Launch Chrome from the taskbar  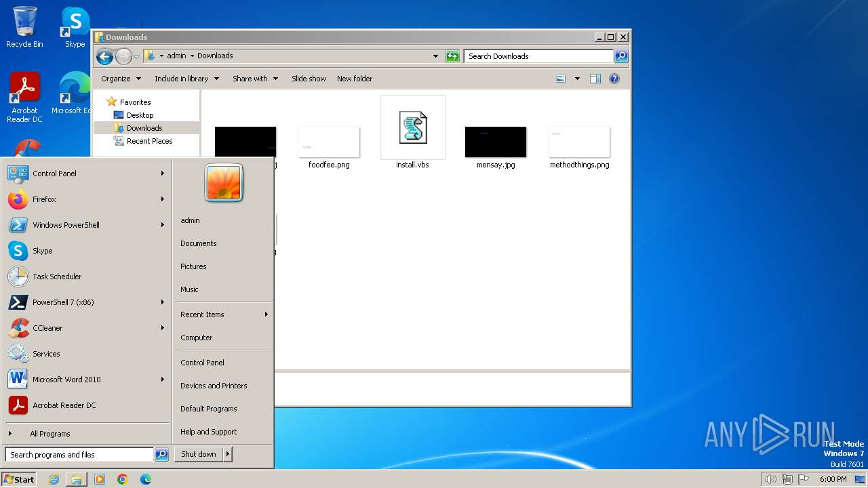point(123,479)
